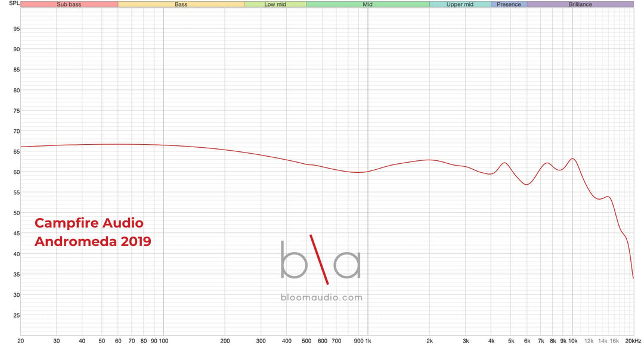Screen dimensions: 644x345
Task: Click the 85 value on SPL axis
Action: coord(17,70)
